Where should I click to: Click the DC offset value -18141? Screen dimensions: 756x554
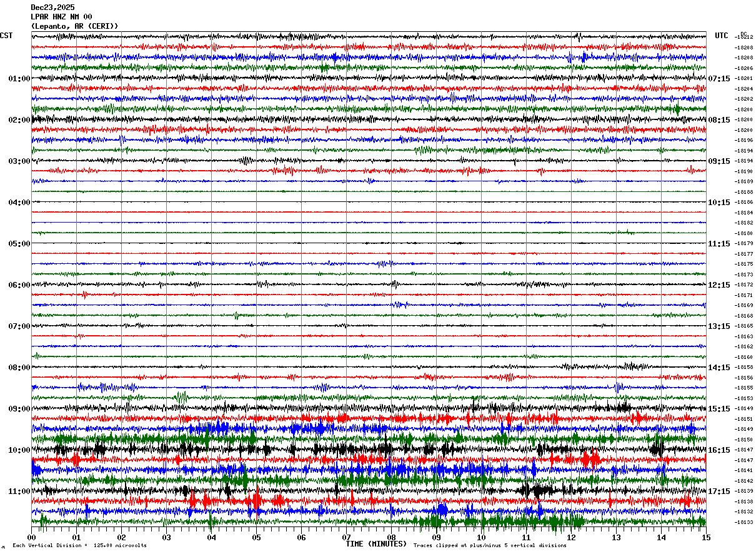[x=744, y=471]
